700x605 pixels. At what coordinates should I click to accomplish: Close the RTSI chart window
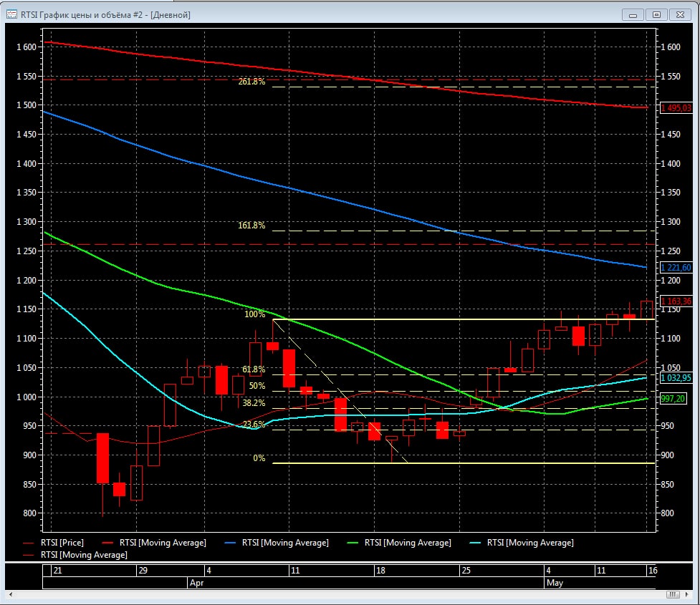(x=680, y=14)
